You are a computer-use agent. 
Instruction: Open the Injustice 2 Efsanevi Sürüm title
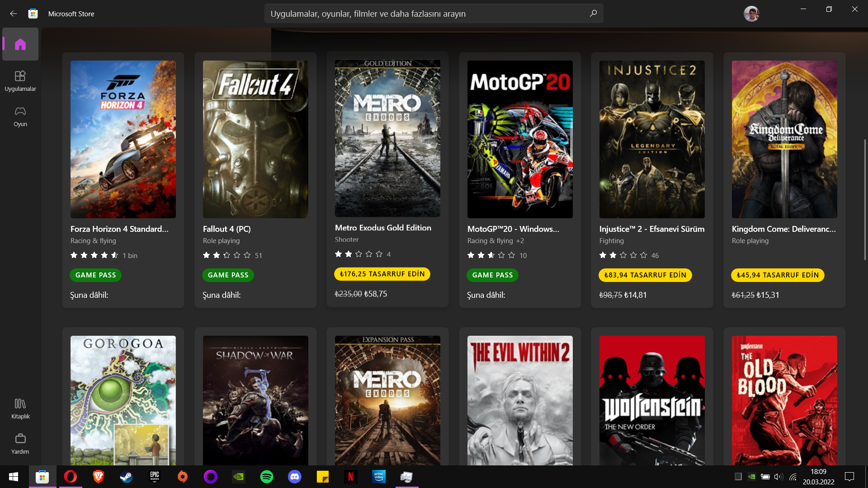click(651, 229)
